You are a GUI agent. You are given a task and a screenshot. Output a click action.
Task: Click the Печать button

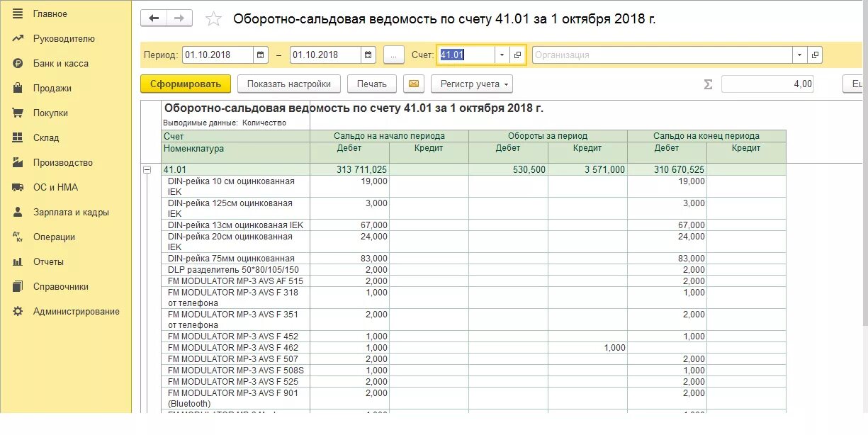[372, 84]
